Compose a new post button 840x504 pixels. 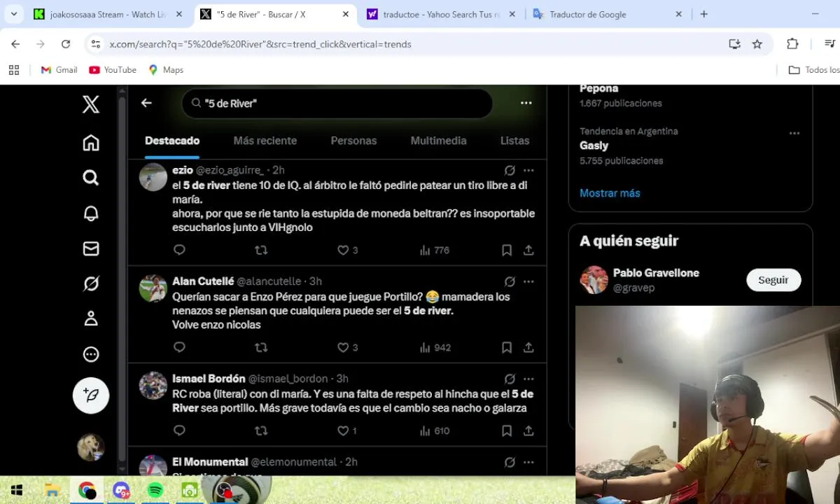[x=91, y=395]
